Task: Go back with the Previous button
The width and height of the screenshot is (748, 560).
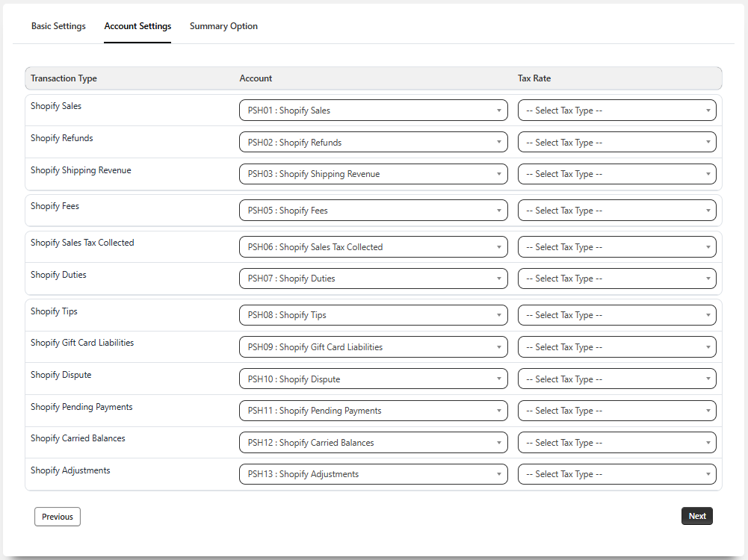Action: click(x=58, y=517)
